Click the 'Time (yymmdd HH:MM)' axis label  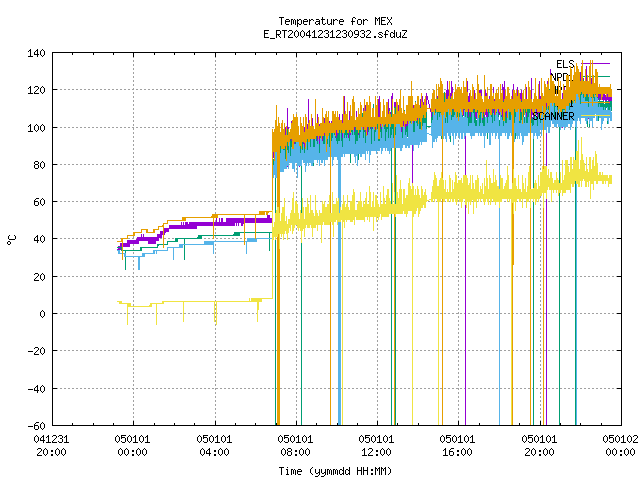tap(335, 471)
